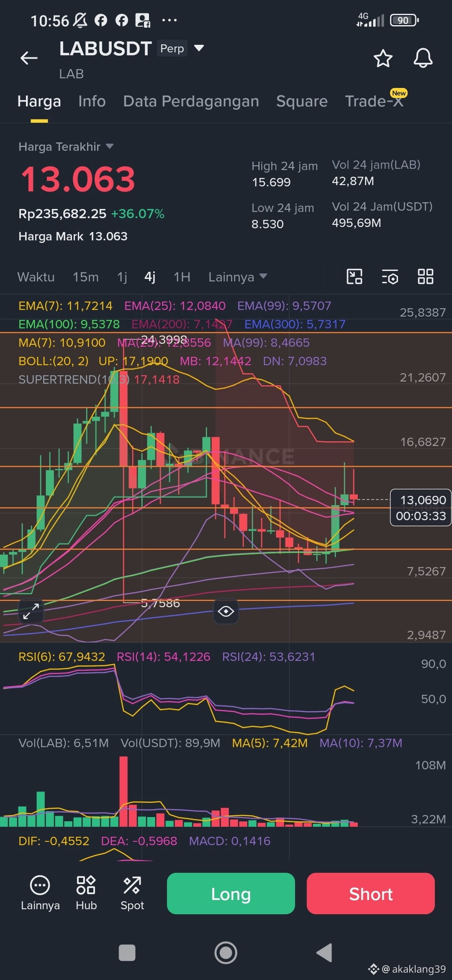
Task: Select the 1H timeframe
Action: point(182,277)
